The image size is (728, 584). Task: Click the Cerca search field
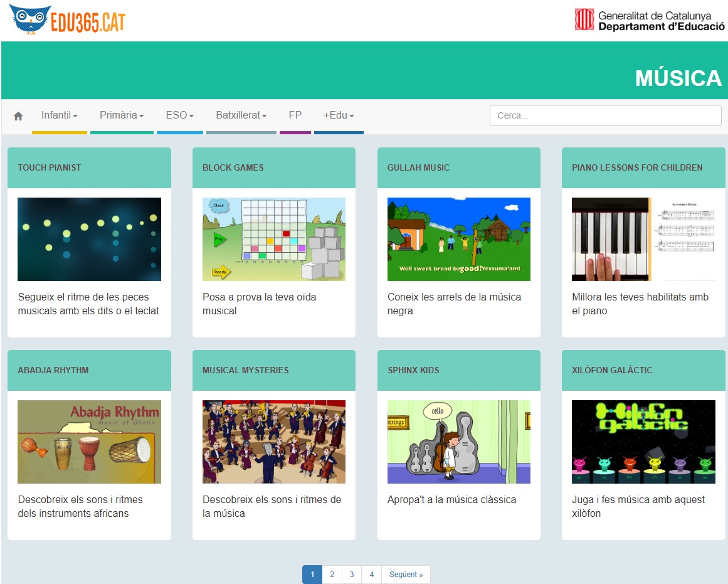pos(605,115)
